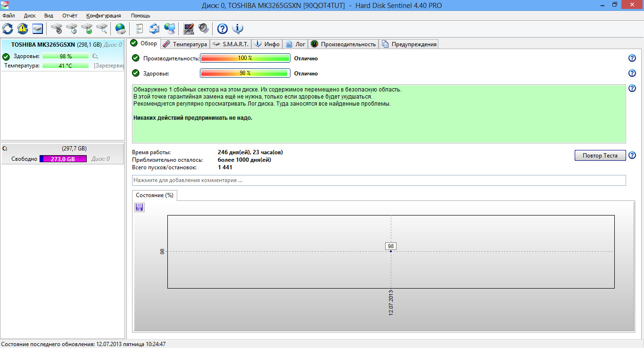The height and width of the screenshot is (348, 644).
Task: Click the 100 % performance gradient bar
Action: 245,58
